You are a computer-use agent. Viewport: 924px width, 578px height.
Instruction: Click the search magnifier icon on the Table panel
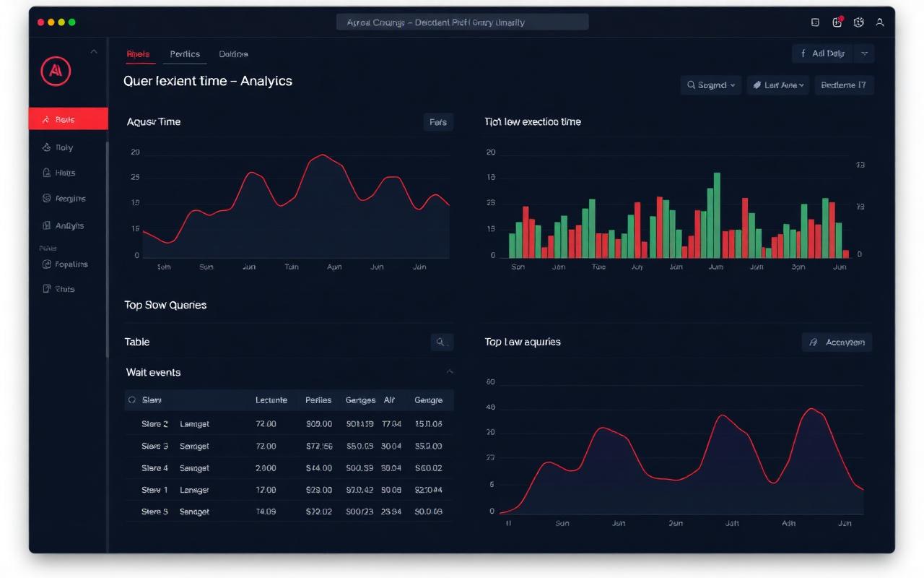[442, 342]
